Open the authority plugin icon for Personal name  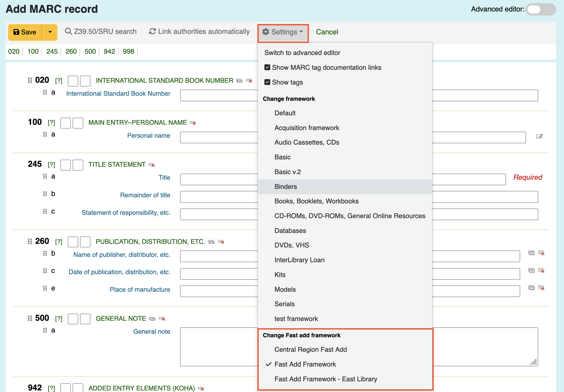click(x=539, y=136)
